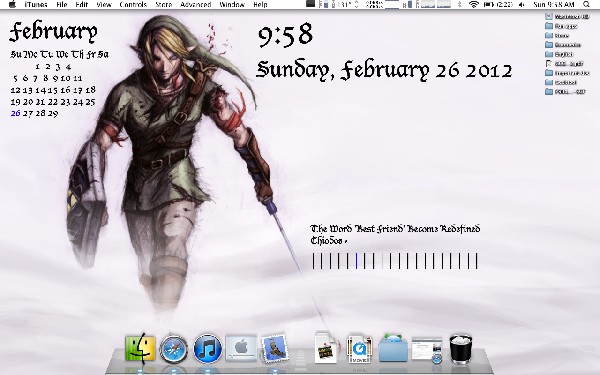600x375 pixels.
Task: Open the Trash in the dock
Action: 460,349
